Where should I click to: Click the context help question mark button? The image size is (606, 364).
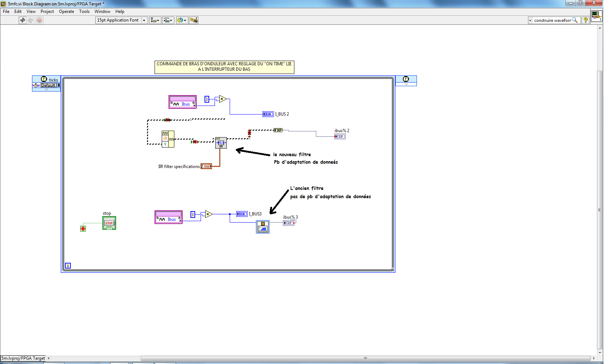pos(586,20)
